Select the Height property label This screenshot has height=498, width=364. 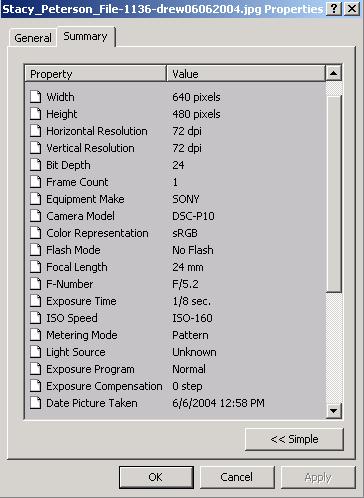62,114
